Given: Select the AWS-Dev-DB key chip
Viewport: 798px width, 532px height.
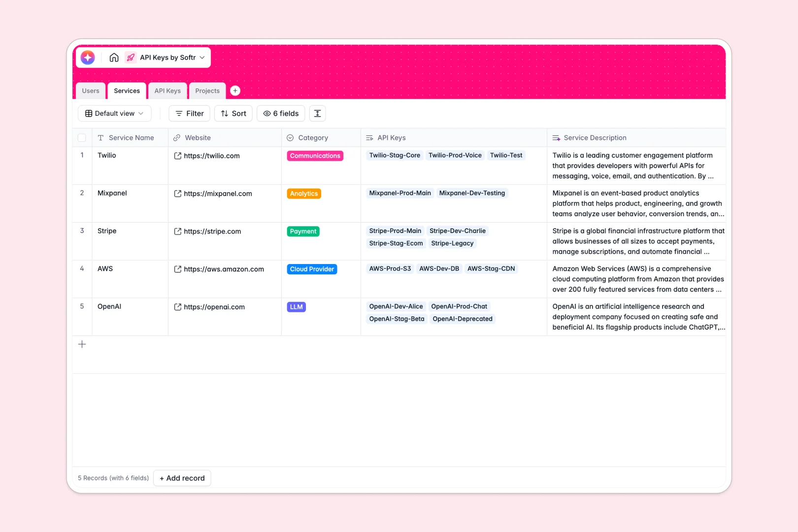Looking at the screenshot, I should [439, 268].
